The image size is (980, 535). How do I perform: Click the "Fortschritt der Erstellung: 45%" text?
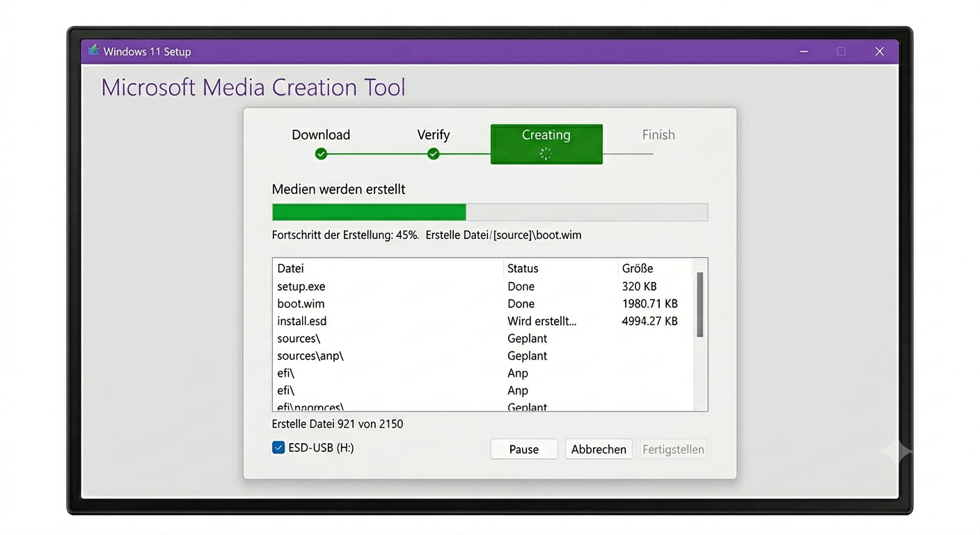pyautogui.click(x=346, y=235)
